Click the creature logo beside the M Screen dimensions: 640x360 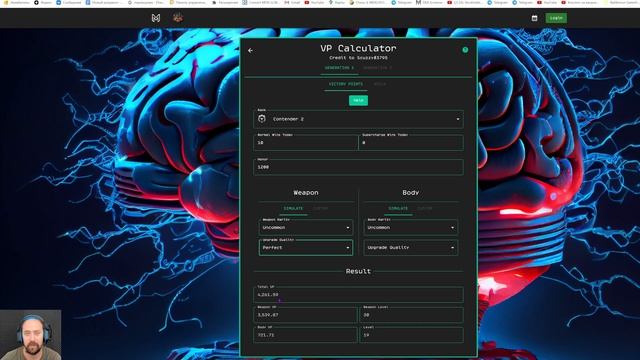[x=178, y=18]
